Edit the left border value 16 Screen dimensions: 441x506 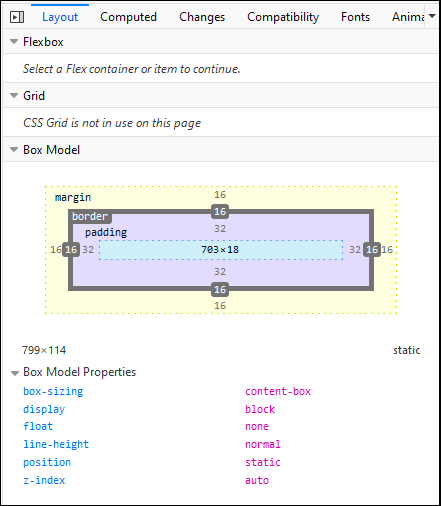point(71,249)
